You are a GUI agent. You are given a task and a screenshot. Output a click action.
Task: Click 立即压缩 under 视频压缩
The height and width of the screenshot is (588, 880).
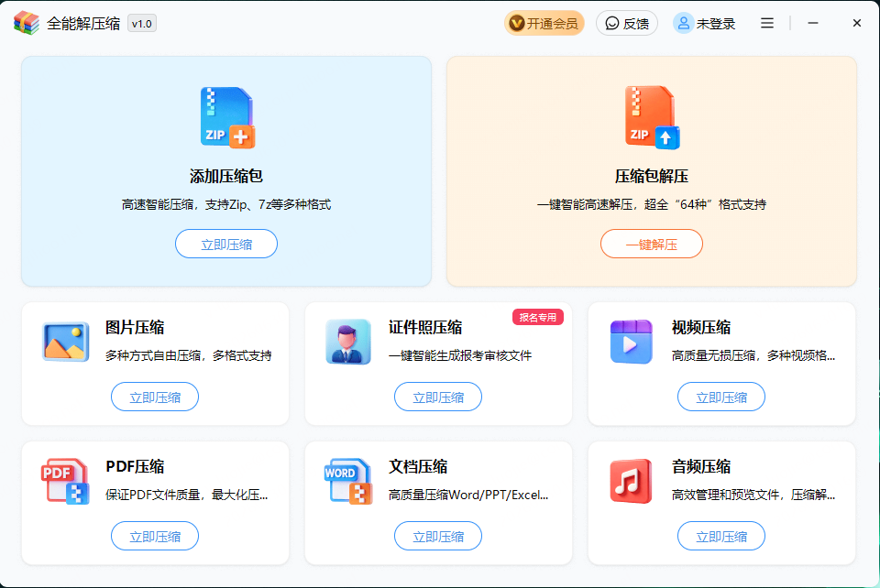721,397
